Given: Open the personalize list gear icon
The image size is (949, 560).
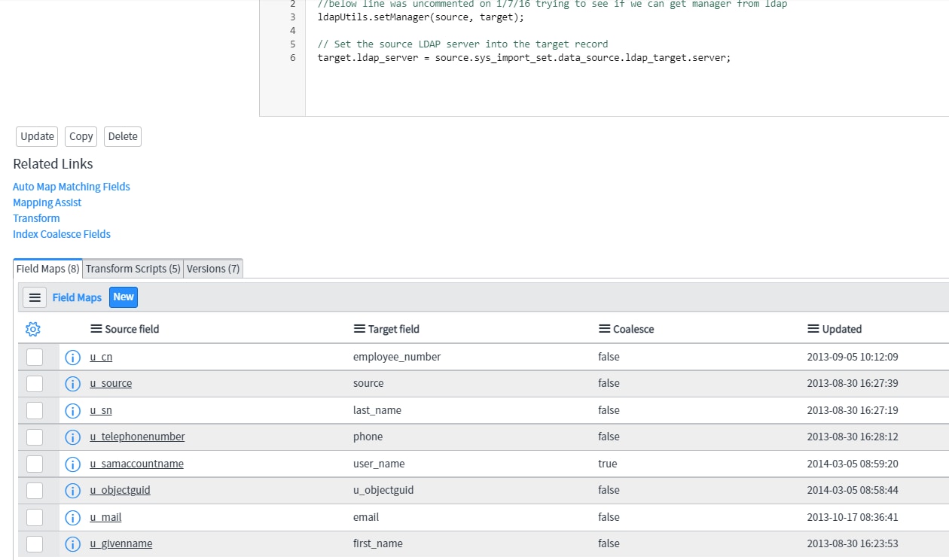Looking at the screenshot, I should tap(32, 329).
